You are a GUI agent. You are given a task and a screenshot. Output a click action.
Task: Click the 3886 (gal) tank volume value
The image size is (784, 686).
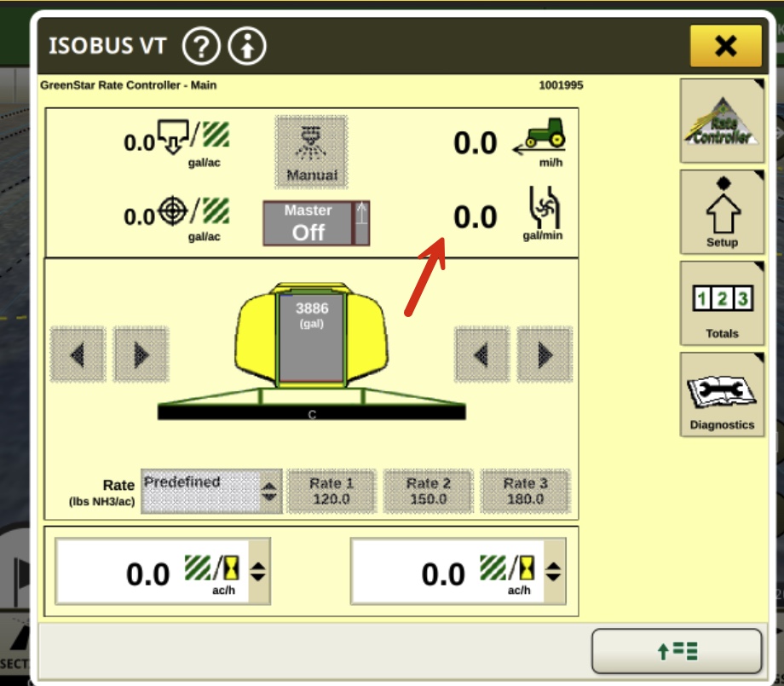(x=312, y=314)
